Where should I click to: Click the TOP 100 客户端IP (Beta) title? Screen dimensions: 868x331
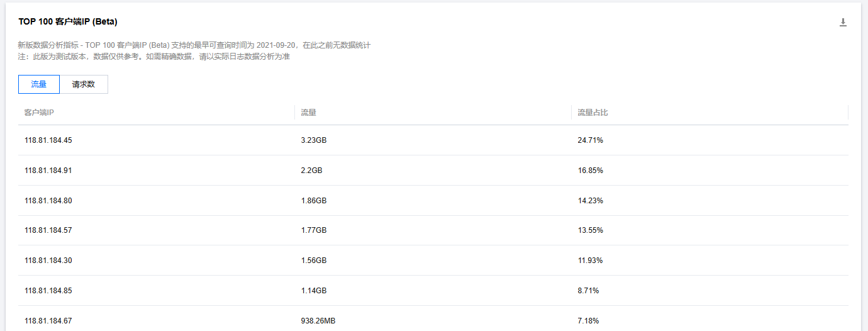point(68,21)
